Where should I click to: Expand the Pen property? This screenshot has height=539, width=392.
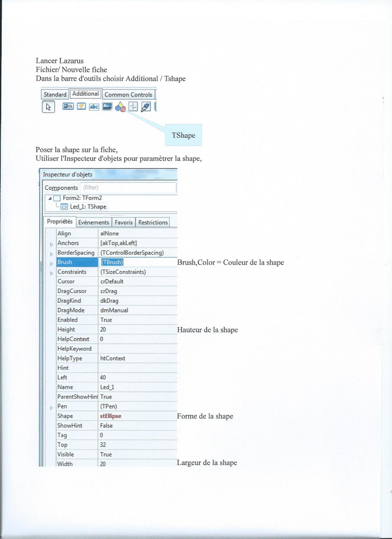point(51,408)
